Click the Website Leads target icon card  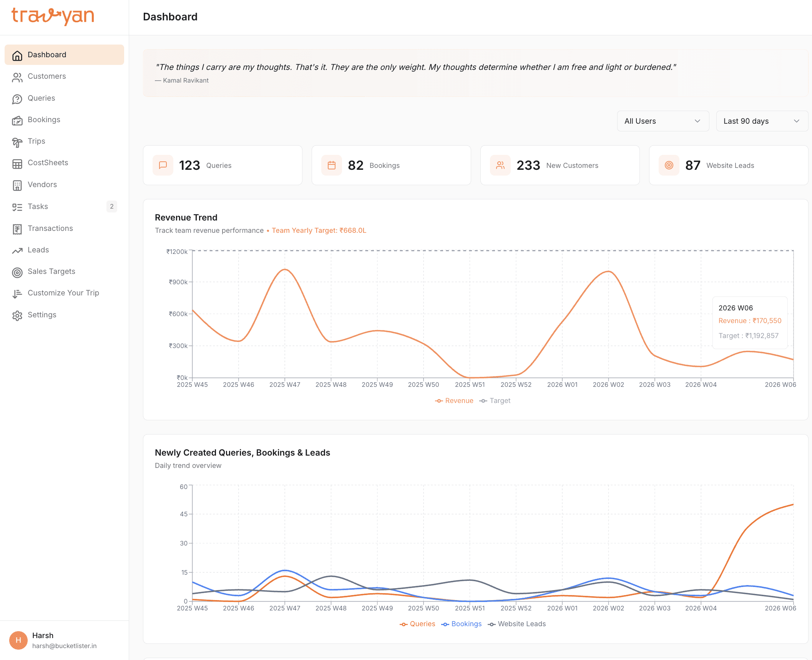[x=669, y=165]
